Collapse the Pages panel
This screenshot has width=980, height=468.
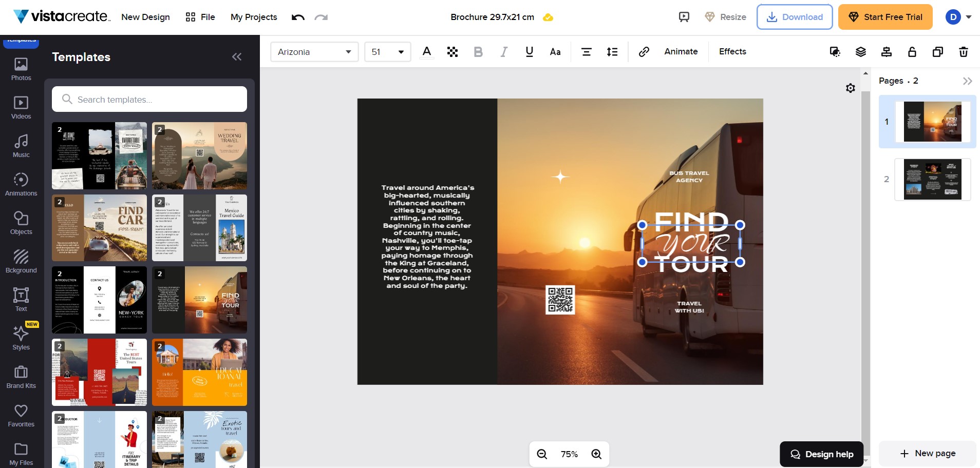[968, 81]
